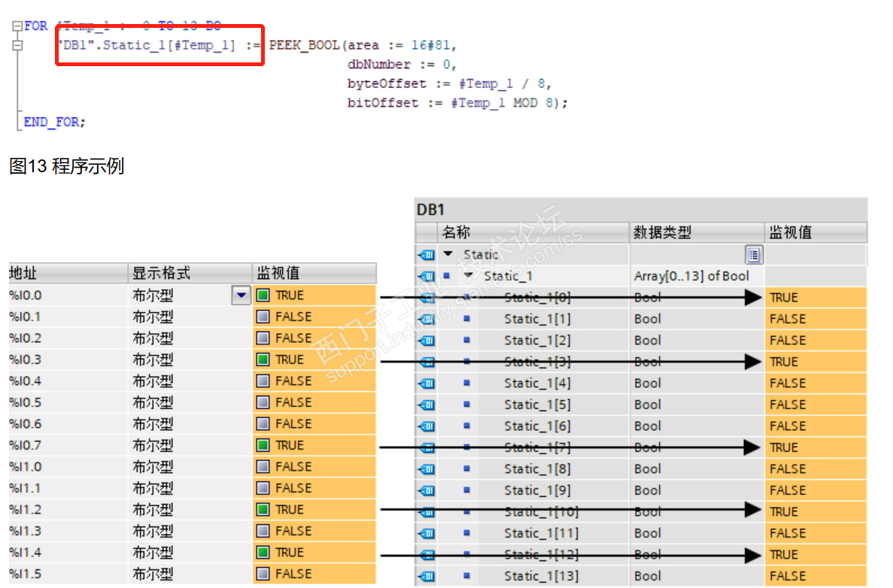Select the %I1.5 address cell
Screen dimensions: 893x588
[68, 574]
